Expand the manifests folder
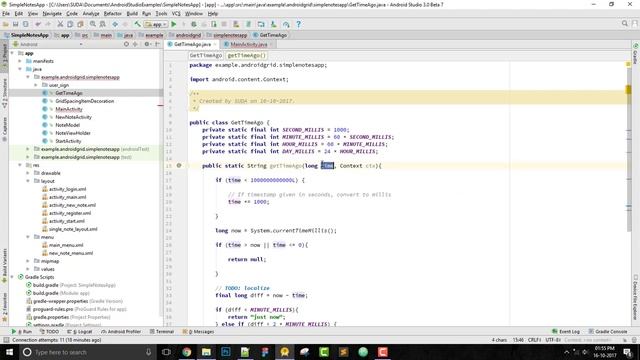The image size is (640, 360). coord(20,61)
